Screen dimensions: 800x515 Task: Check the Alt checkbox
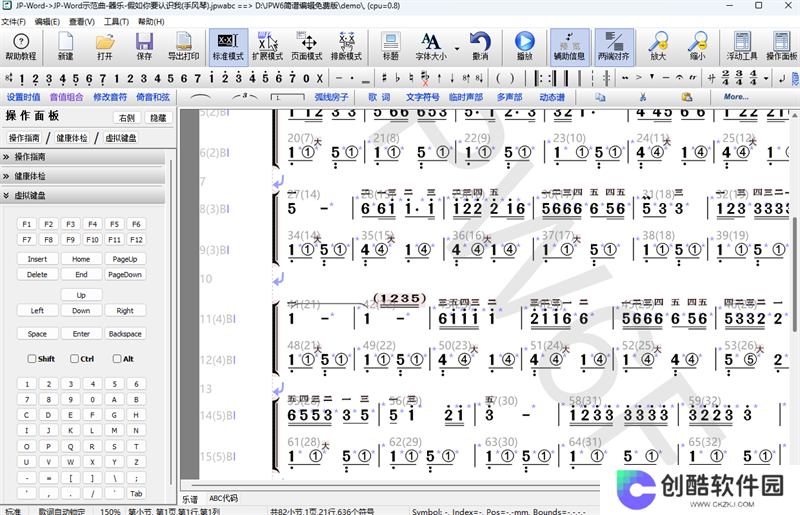point(117,358)
